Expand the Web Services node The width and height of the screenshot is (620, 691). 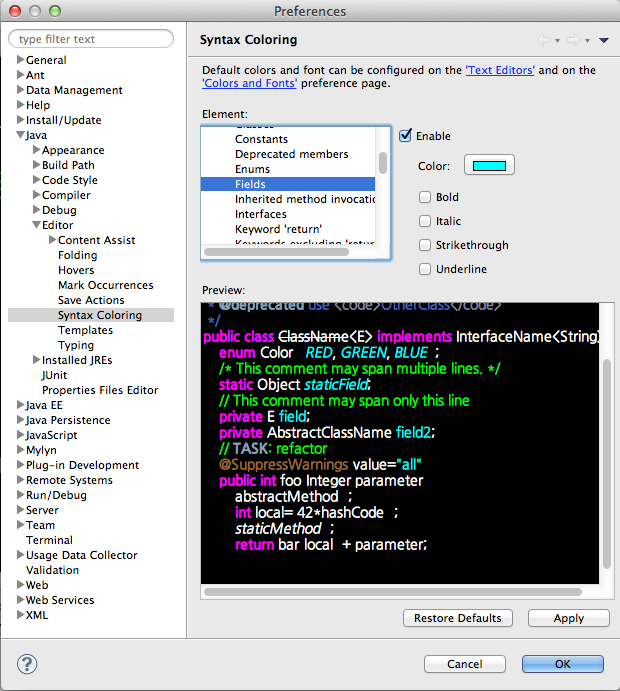(x=20, y=599)
